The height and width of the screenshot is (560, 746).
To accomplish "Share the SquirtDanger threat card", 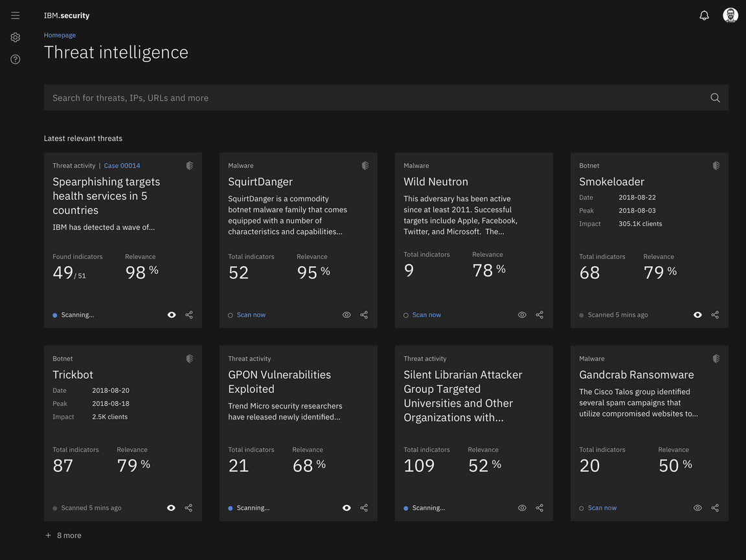I will point(364,315).
